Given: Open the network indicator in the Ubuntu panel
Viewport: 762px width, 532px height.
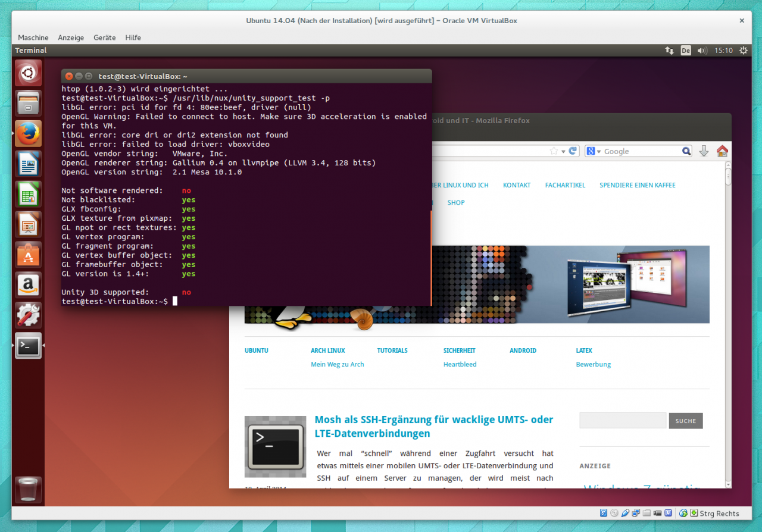Looking at the screenshot, I should pos(670,51).
